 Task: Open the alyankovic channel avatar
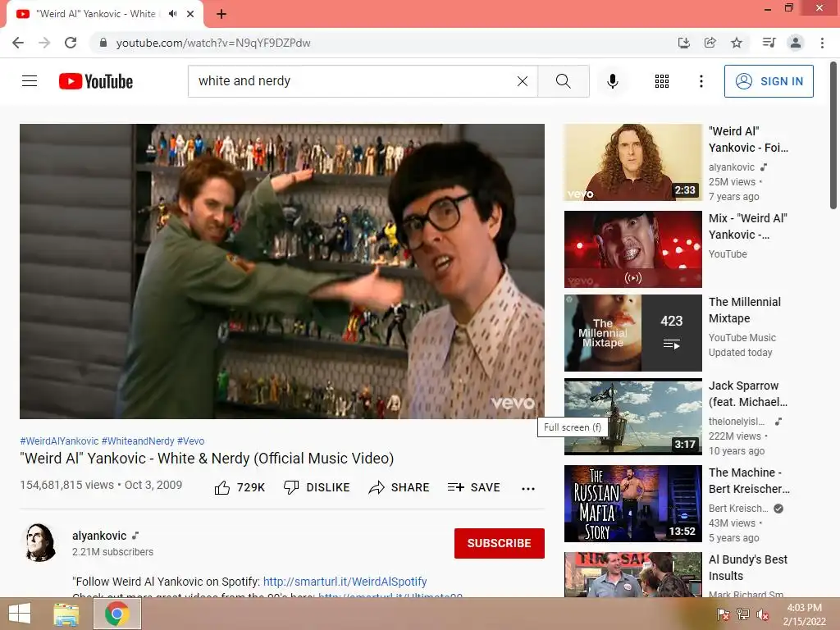click(39, 542)
